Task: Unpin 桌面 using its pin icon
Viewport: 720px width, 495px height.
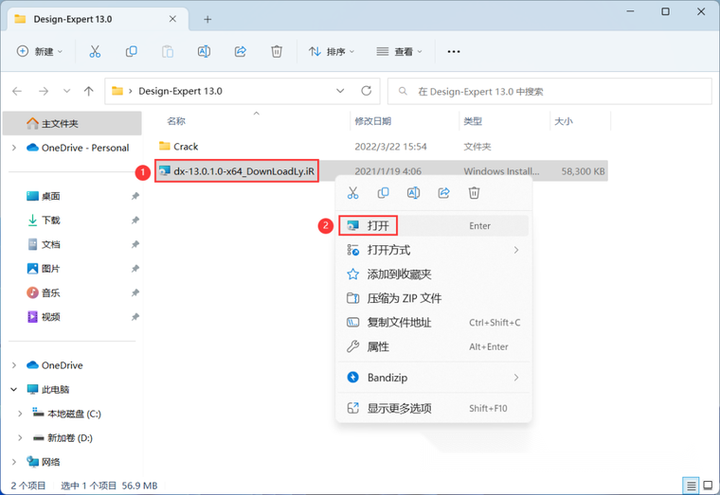Action: click(x=135, y=196)
